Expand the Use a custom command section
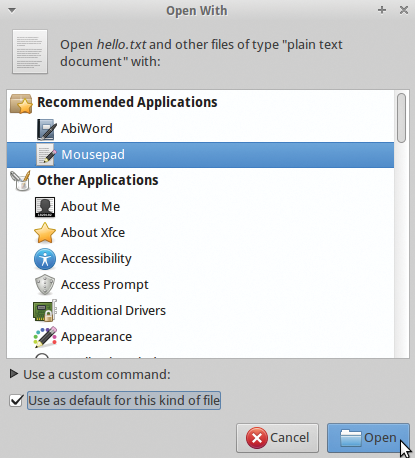The height and width of the screenshot is (458, 415). (14, 374)
